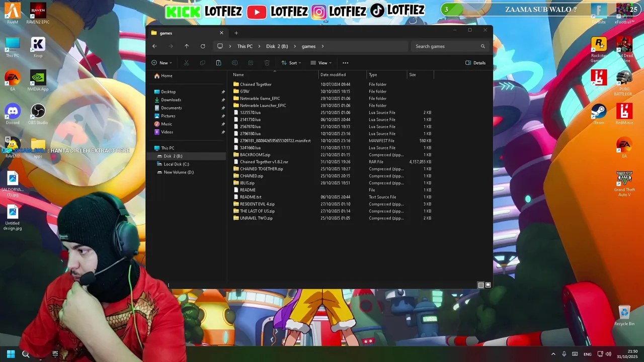The image size is (644, 362).
Task: Click ENG language indicator in tray
Action: 587,354
